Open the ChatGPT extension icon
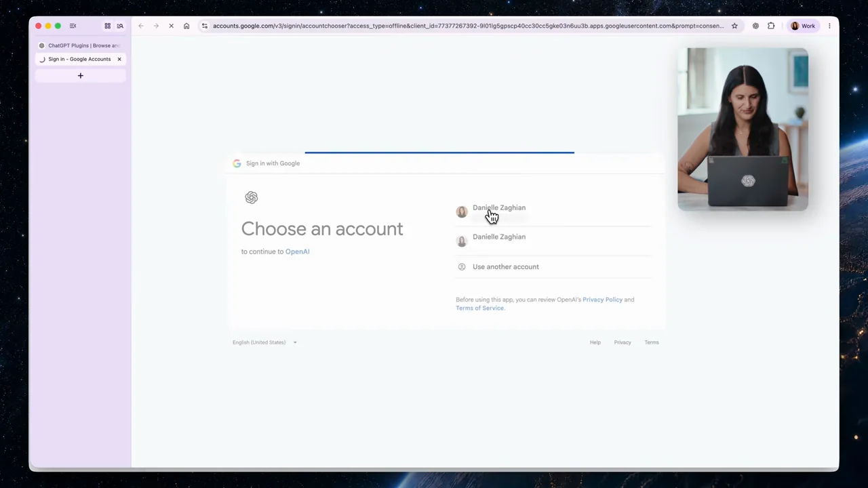868x488 pixels. pos(755,26)
